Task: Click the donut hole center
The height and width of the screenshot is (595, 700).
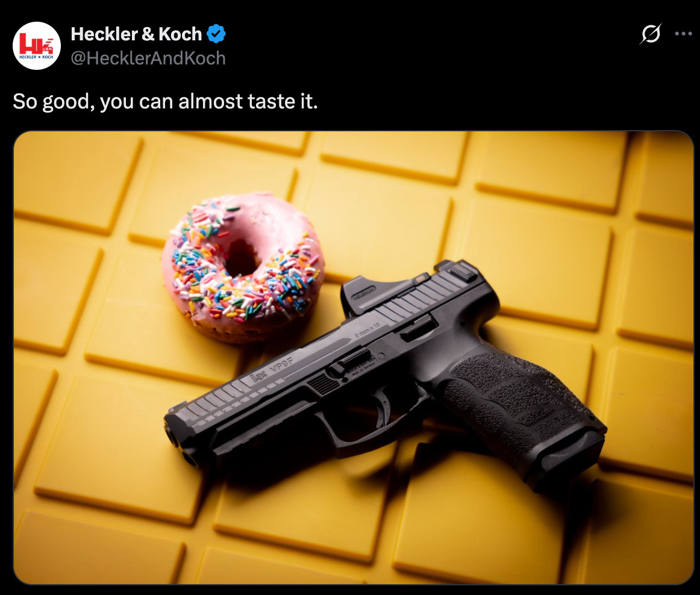Action: tap(241, 258)
